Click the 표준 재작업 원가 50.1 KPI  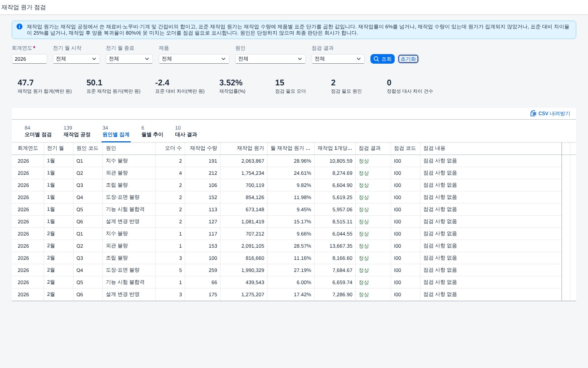(113, 86)
